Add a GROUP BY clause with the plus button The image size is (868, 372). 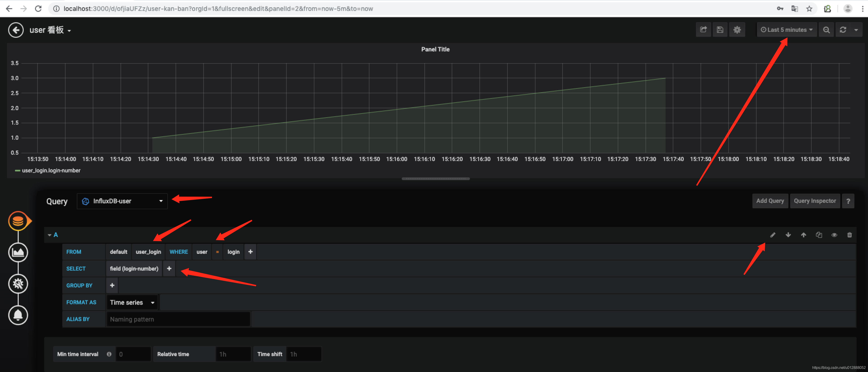click(x=112, y=285)
